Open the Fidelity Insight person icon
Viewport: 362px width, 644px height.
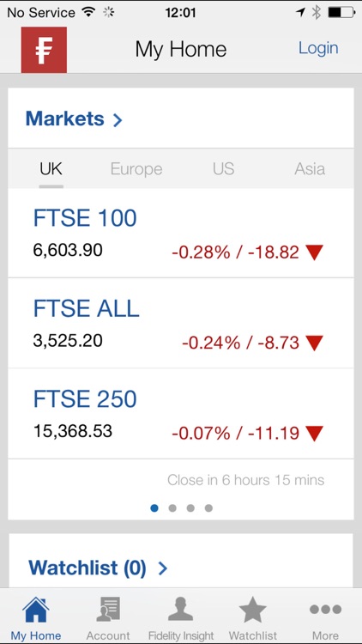click(181, 610)
